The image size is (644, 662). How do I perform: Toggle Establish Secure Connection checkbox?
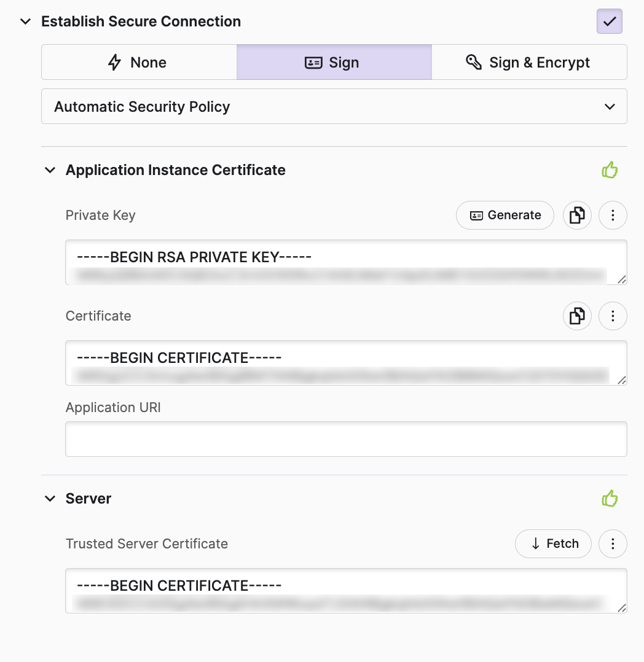coord(610,21)
